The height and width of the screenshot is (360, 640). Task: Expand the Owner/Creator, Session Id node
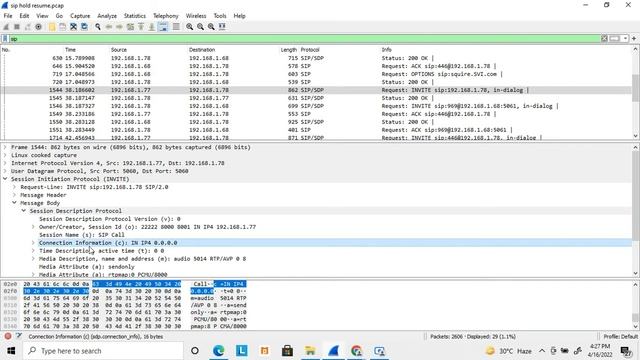(33, 227)
